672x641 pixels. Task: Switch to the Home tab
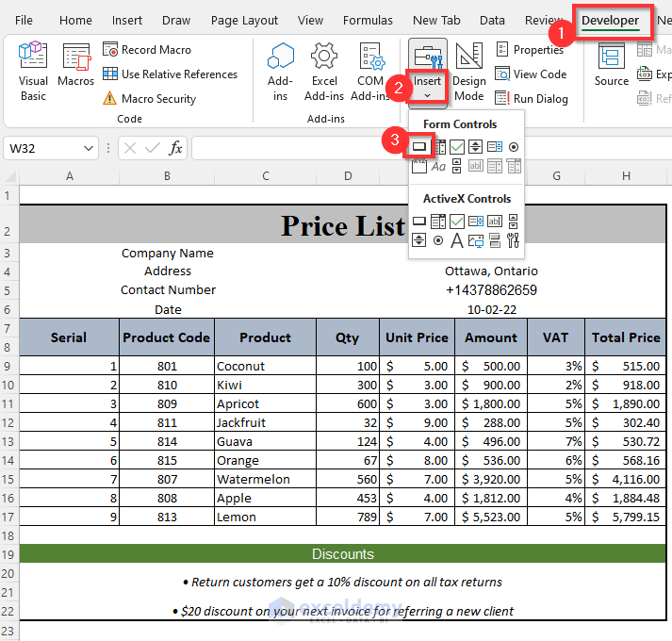(x=75, y=20)
